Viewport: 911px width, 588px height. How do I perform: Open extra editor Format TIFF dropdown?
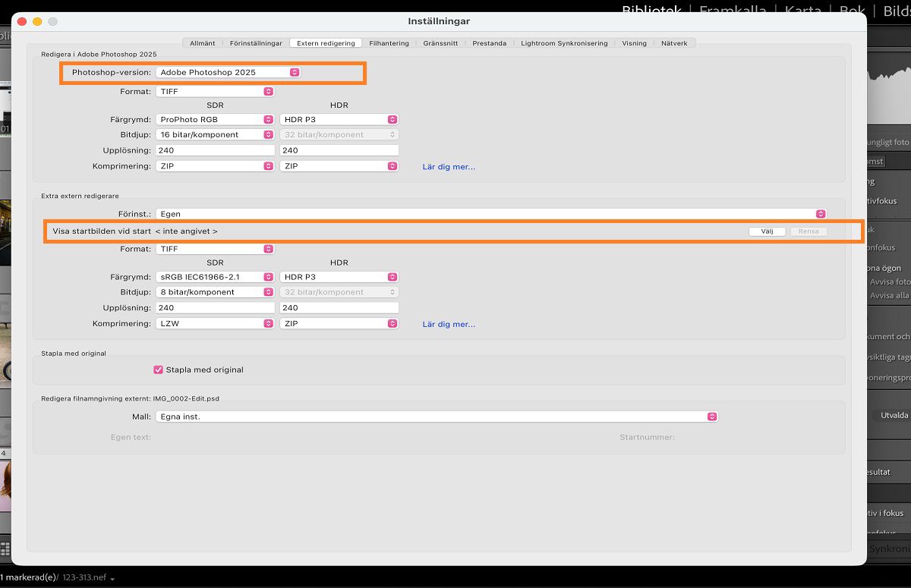[x=215, y=249]
